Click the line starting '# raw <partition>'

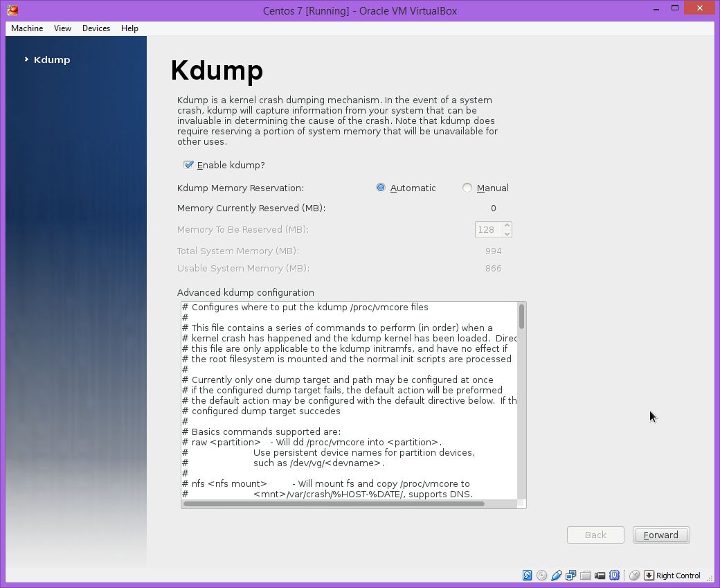[312, 443]
